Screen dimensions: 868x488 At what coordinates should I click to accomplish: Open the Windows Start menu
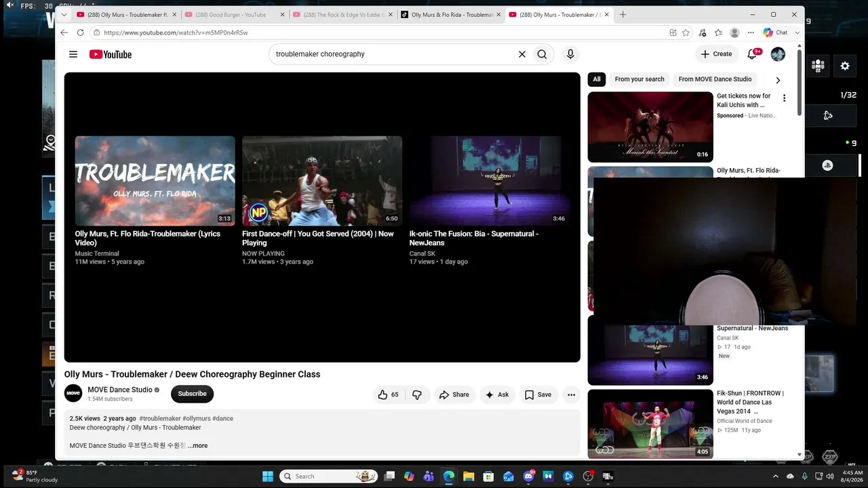pyautogui.click(x=268, y=476)
